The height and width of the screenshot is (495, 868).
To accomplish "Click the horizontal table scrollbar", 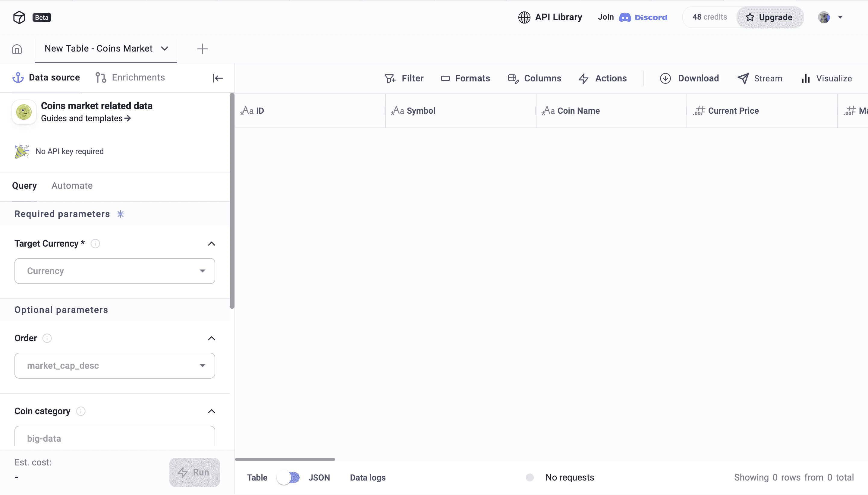I will click(x=285, y=459).
